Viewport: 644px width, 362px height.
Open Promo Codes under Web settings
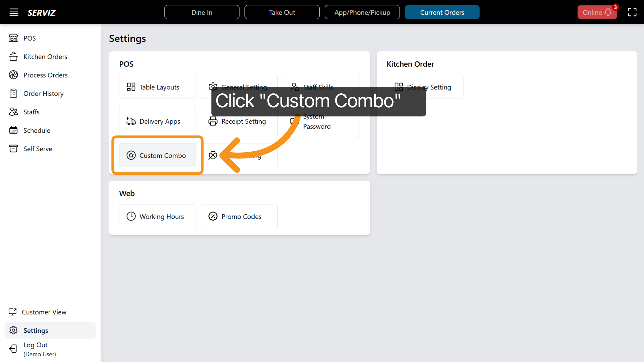click(x=239, y=216)
